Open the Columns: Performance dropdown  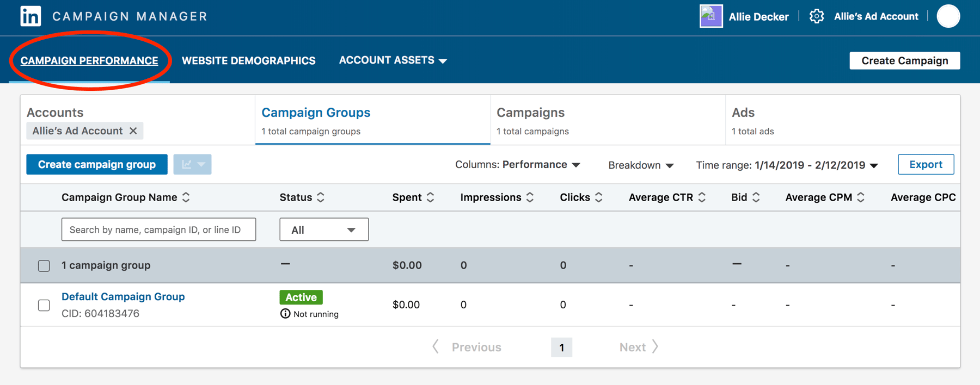517,165
